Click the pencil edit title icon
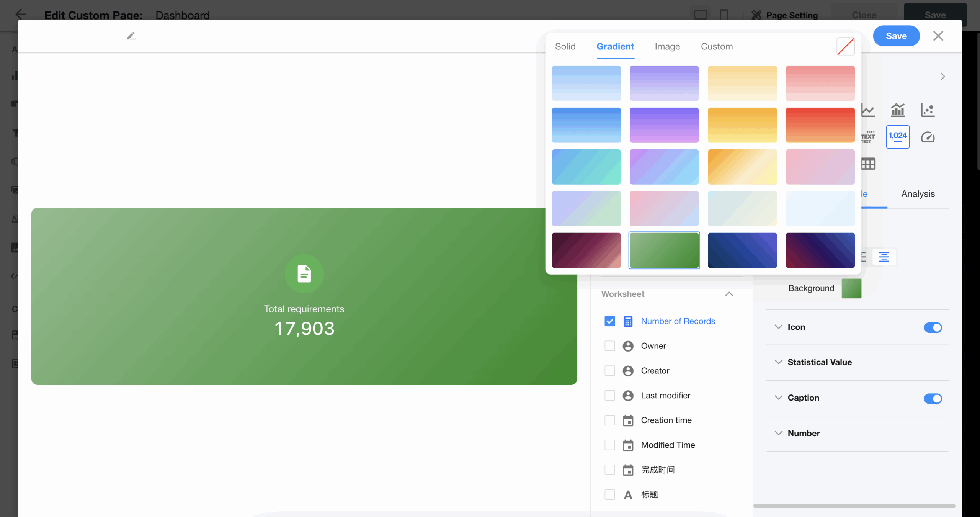 [x=131, y=36]
